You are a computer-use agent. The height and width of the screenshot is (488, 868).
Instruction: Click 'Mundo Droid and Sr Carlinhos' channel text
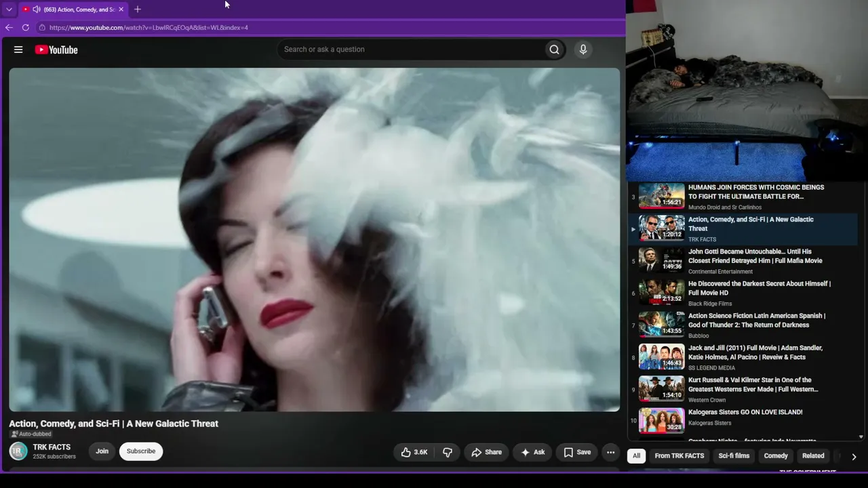pos(725,207)
